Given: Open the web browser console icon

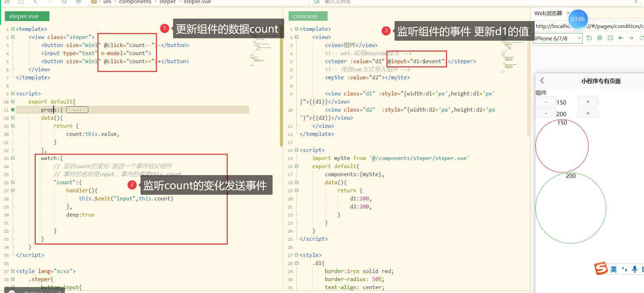Looking at the screenshot, I should (610, 38).
